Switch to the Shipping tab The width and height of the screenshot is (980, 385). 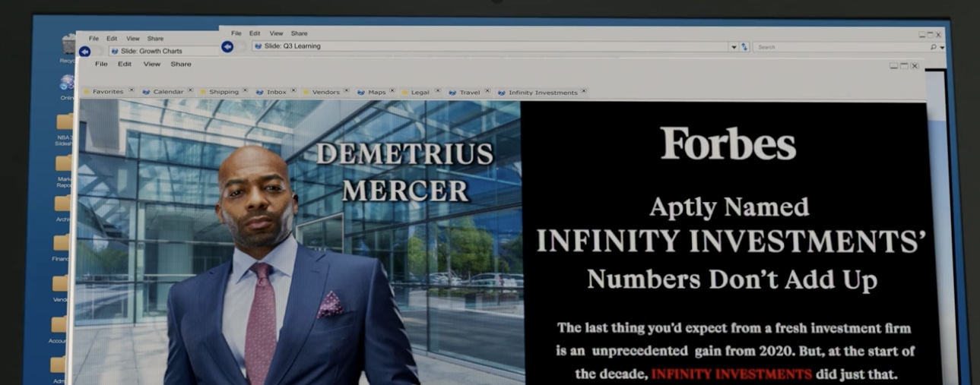click(x=224, y=92)
